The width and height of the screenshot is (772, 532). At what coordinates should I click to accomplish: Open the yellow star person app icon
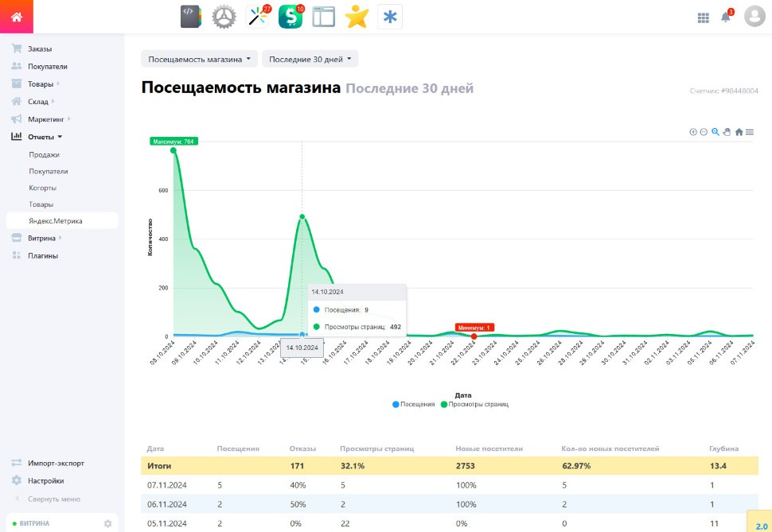click(357, 17)
